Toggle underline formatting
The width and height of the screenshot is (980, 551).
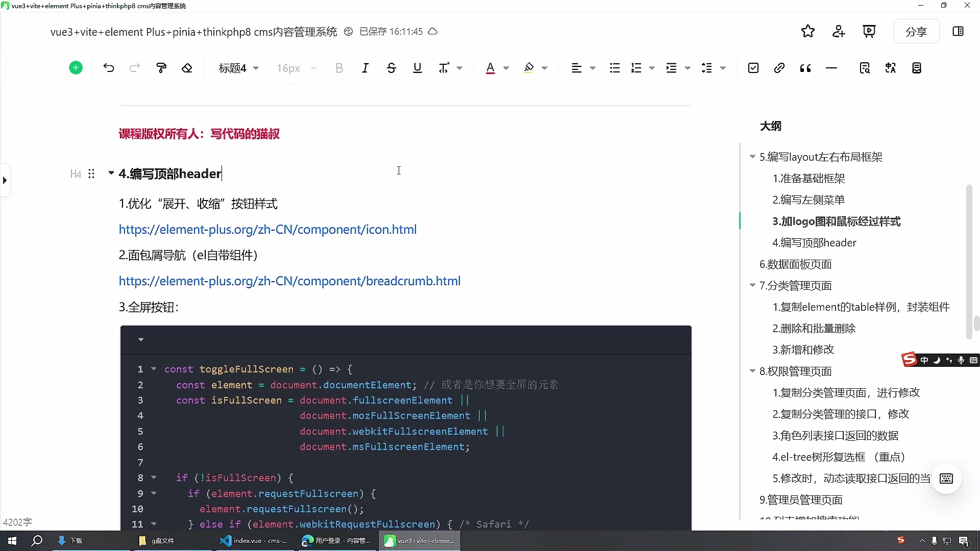tap(418, 68)
